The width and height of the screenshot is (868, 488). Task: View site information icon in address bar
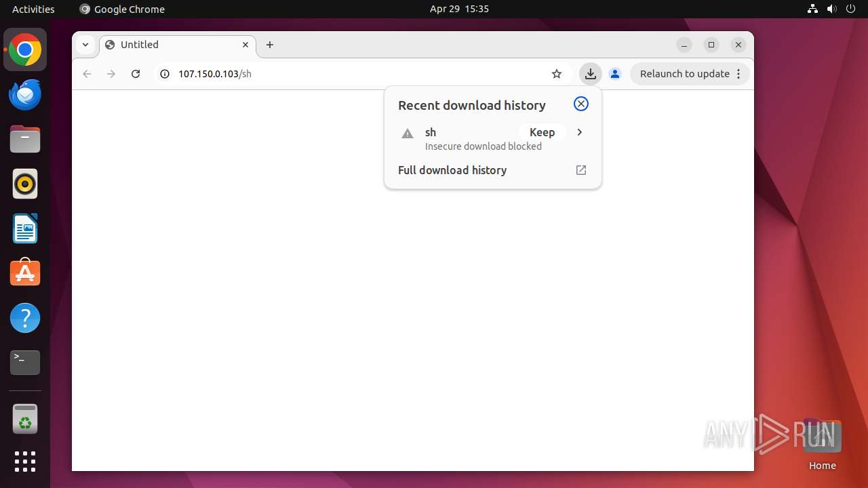pyautogui.click(x=164, y=74)
